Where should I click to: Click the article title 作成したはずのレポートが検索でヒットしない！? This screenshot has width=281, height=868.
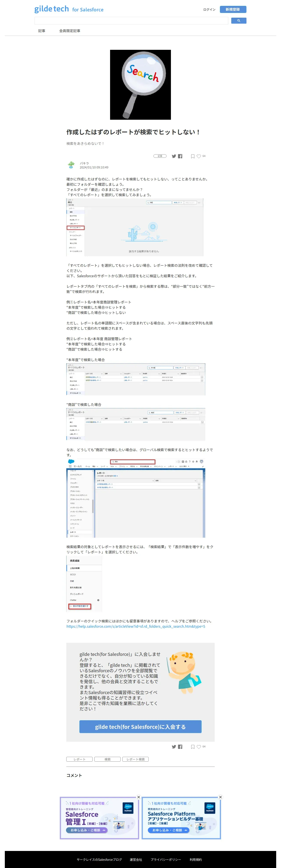point(133,132)
